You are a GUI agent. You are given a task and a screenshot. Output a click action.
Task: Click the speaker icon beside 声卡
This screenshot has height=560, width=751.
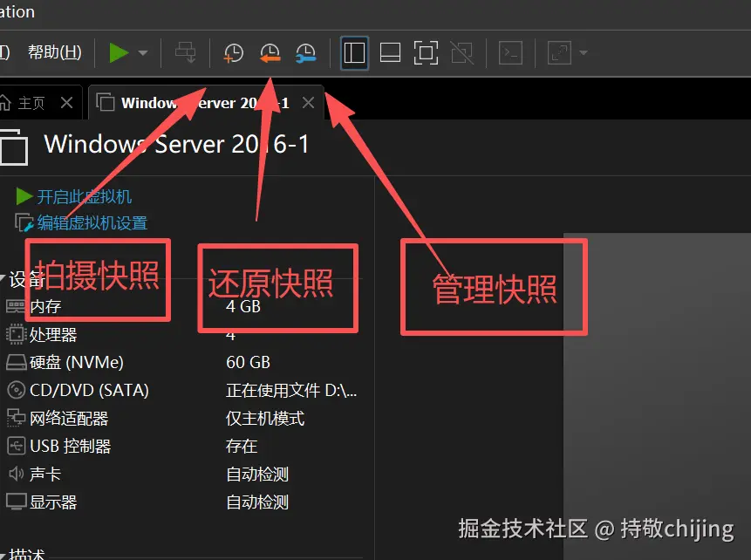[x=16, y=475]
